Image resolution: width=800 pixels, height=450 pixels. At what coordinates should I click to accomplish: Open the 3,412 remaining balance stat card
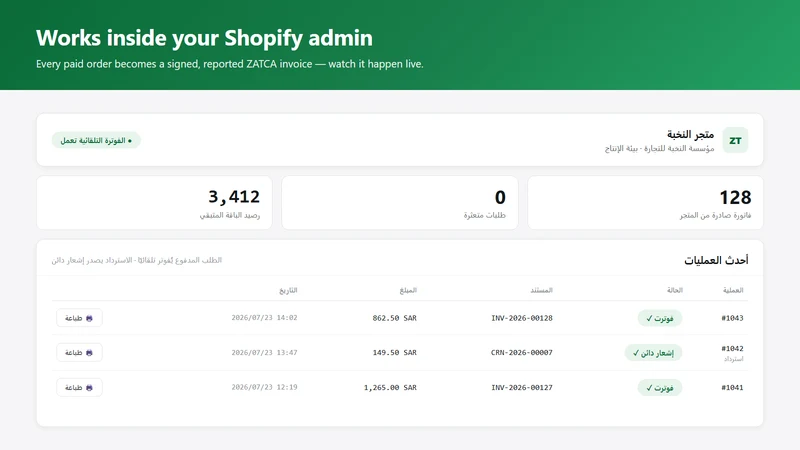pos(154,203)
